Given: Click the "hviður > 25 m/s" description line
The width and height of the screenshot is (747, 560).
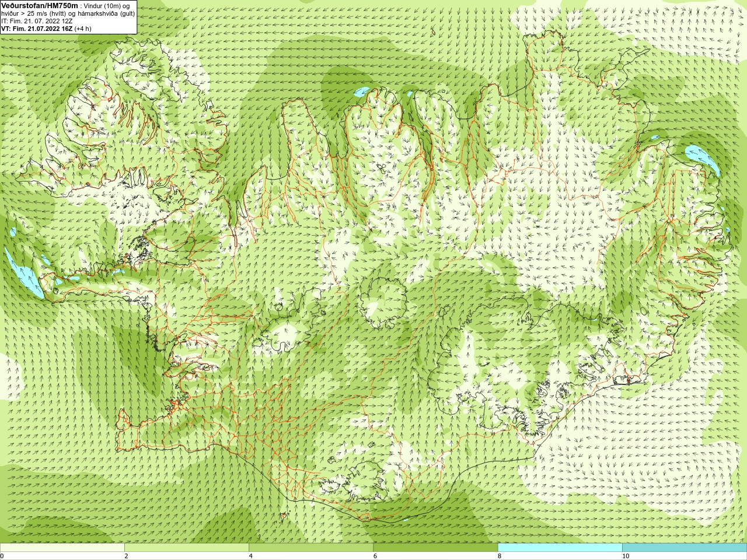Looking at the screenshot, I should coord(68,13).
